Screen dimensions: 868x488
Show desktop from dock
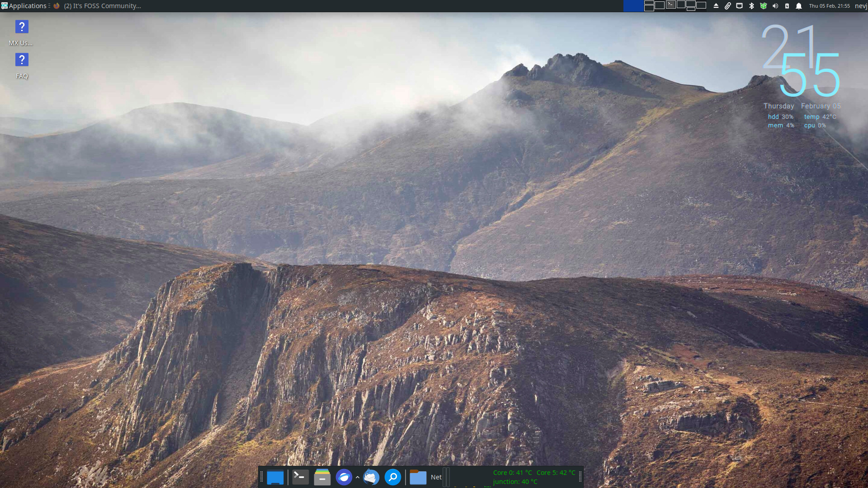click(x=275, y=477)
